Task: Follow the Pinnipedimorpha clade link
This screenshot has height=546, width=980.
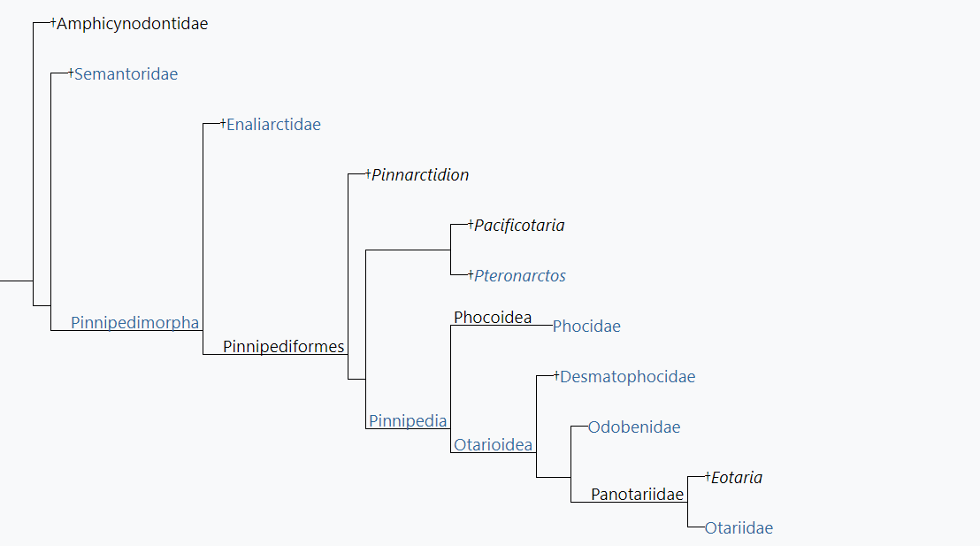Action: (134, 323)
